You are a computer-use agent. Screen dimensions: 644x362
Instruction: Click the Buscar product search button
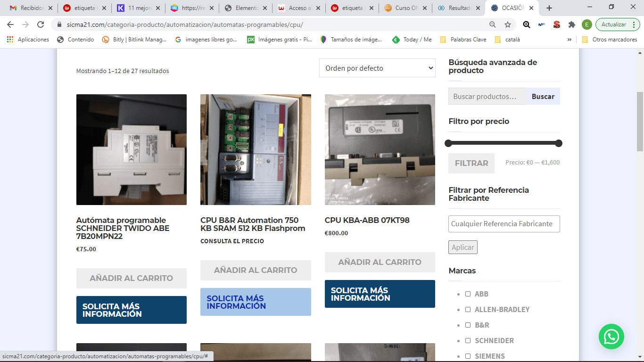tap(543, 96)
